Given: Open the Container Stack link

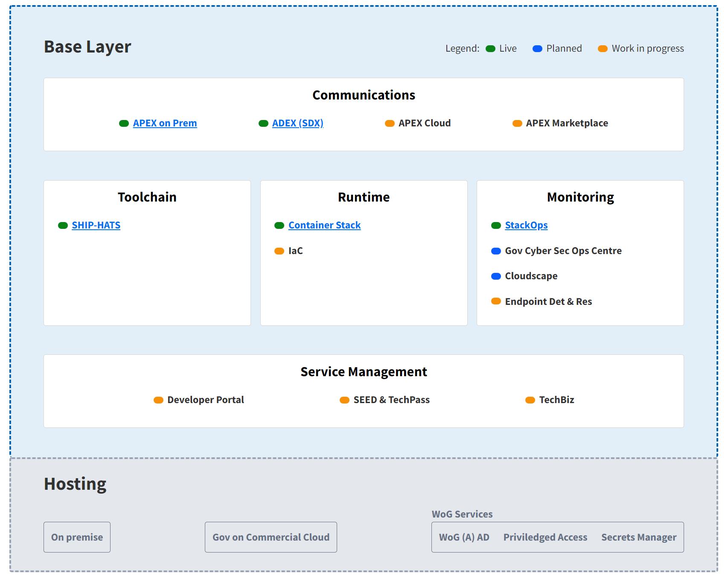Looking at the screenshot, I should (324, 225).
